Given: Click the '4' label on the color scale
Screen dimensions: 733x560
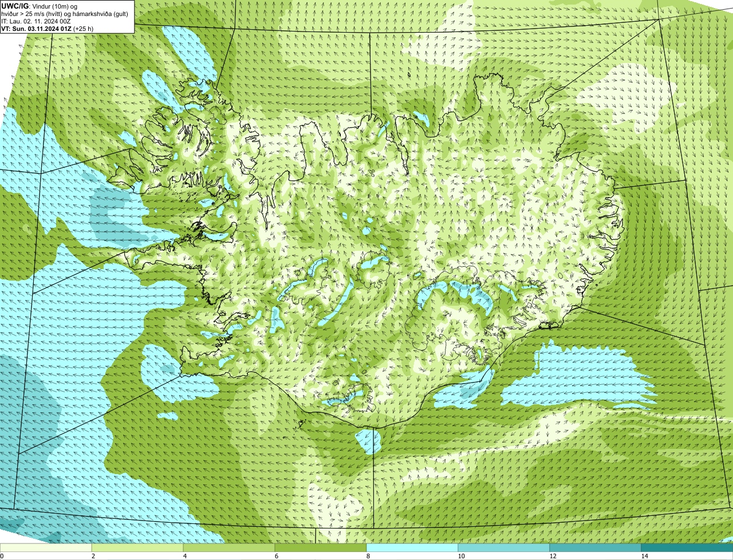Looking at the screenshot, I should (x=184, y=556).
